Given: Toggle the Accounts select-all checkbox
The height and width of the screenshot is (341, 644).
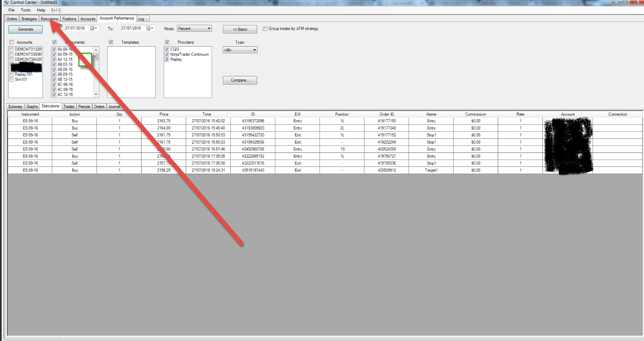Looking at the screenshot, I should pyautogui.click(x=12, y=42).
